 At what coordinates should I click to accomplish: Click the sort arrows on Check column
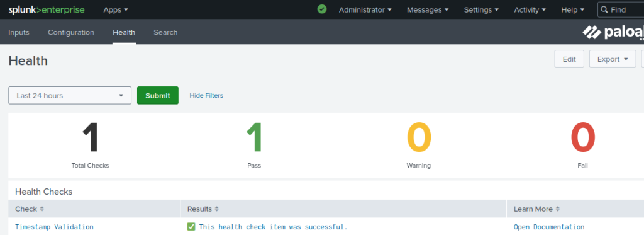[x=42, y=209]
